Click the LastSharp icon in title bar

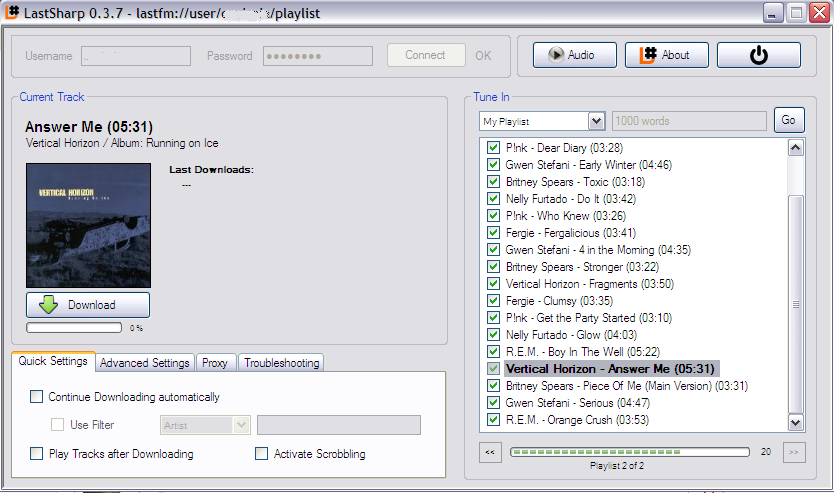click(12, 12)
